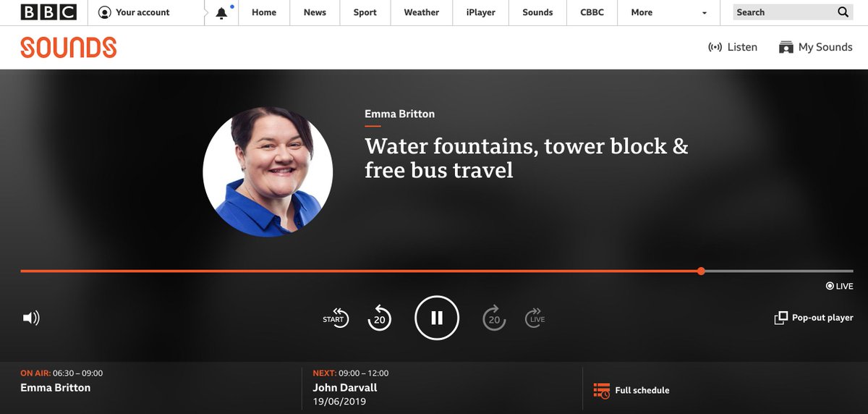Image resolution: width=868 pixels, height=414 pixels.
Task: Jump to live playback
Action: tap(535, 318)
